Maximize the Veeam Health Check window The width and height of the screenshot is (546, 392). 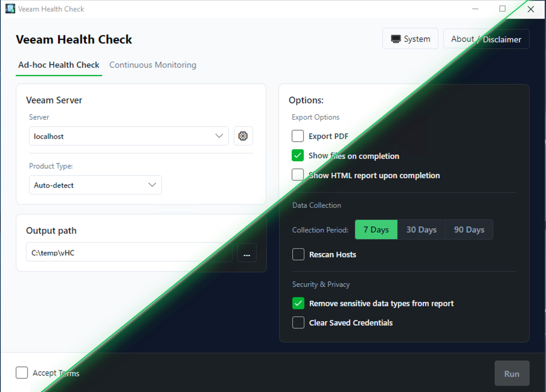[x=503, y=8]
